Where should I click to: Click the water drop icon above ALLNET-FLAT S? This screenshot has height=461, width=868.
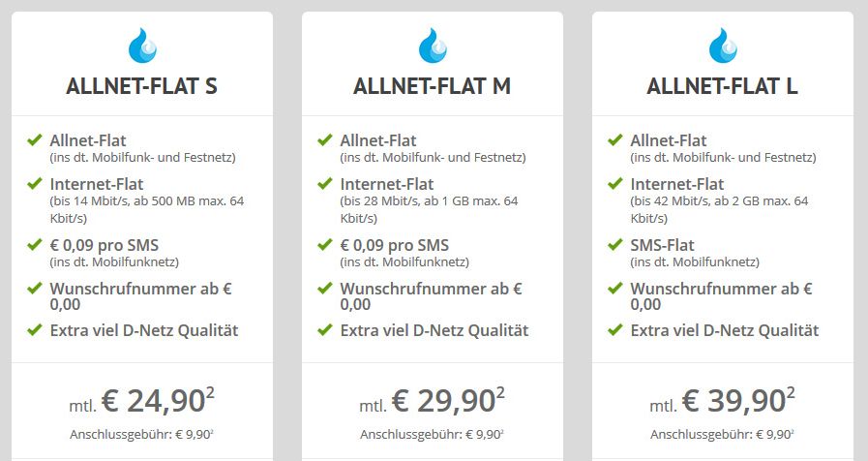pyautogui.click(x=142, y=46)
